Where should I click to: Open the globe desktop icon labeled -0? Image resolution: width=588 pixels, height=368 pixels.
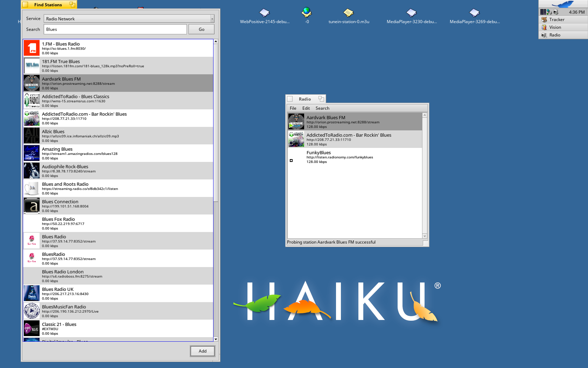pyautogui.click(x=307, y=12)
